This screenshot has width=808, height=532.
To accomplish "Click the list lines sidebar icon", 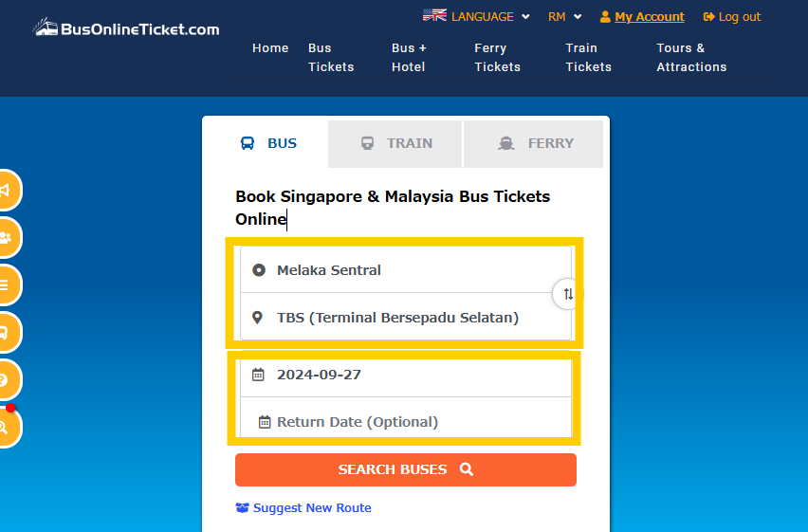I will pos(6,284).
